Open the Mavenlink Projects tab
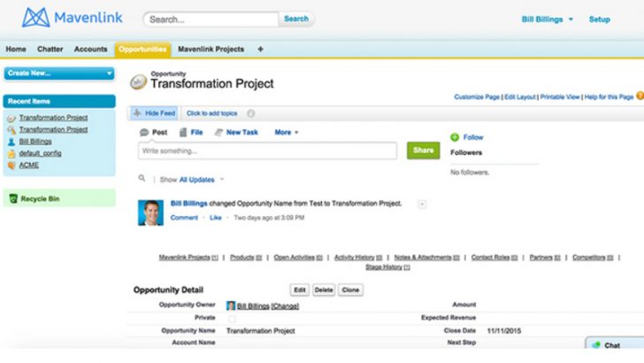The height and width of the screenshot is (363, 644). click(211, 49)
